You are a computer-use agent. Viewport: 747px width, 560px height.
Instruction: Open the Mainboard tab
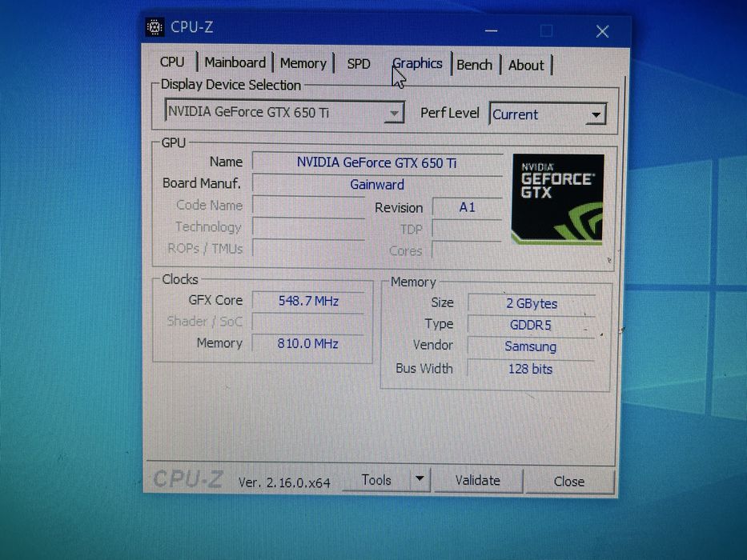pos(235,63)
